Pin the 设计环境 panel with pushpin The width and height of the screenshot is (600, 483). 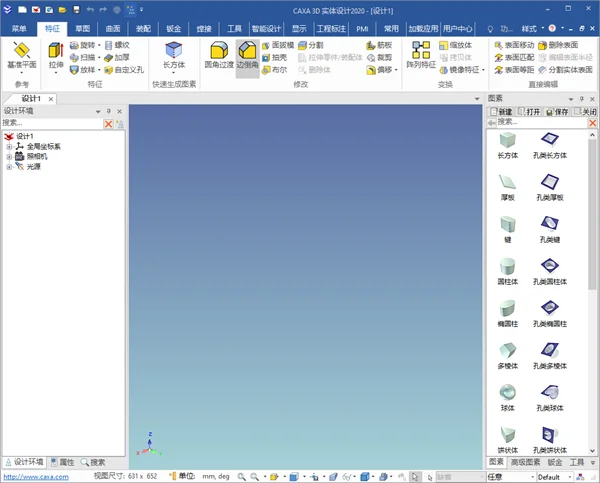pos(109,111)
